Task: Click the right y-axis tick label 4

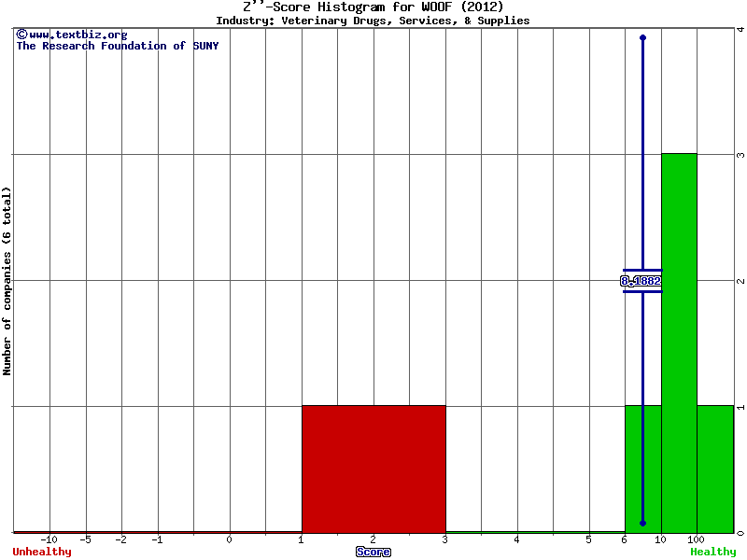Action: pos(740,29)
